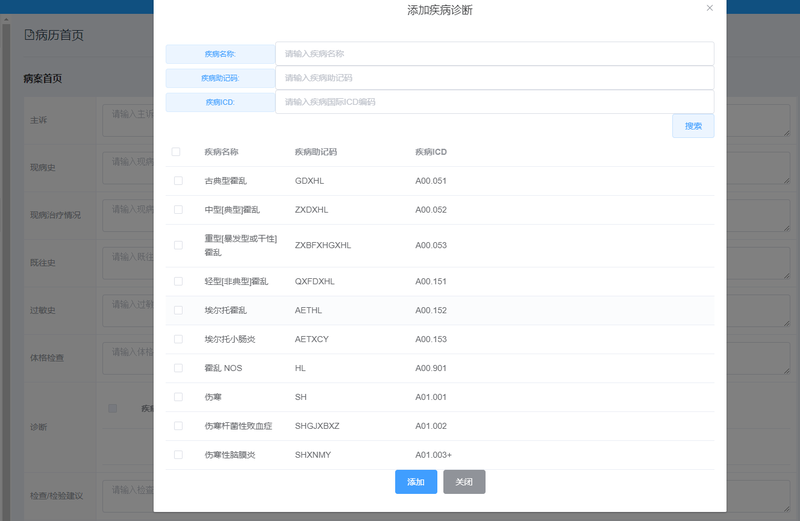The width and height of the screenshot is (800, 521).
Task: Click the disease name 伤寒杆菌性败血症
Action: coord(238,426)
